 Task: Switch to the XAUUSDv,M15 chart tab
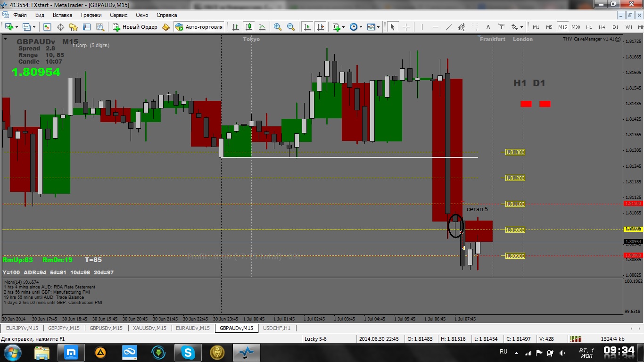[150, 328]
